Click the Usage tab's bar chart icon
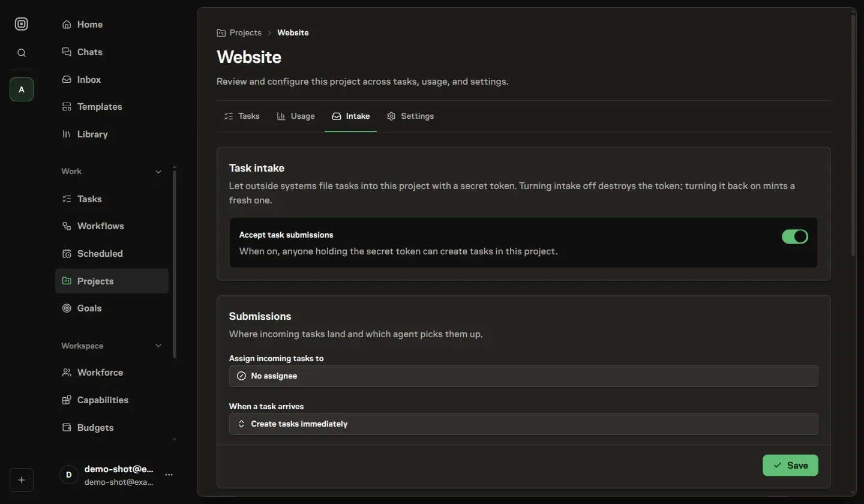Viewport: 864px width, 504px height. pos(281,116)
